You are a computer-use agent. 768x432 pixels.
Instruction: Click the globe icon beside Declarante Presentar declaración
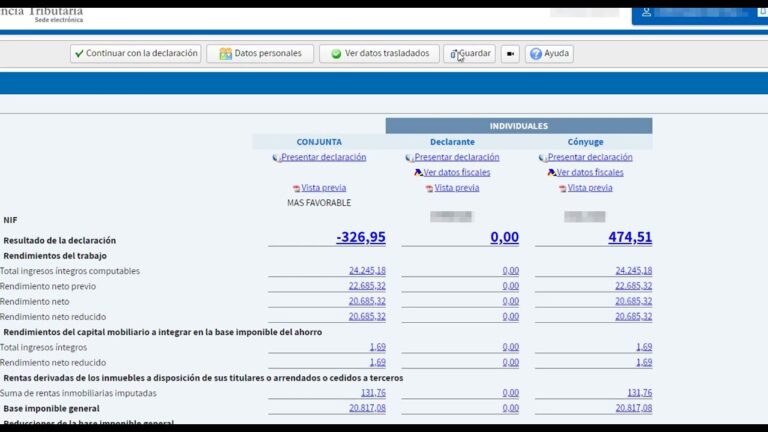[409, 158]
